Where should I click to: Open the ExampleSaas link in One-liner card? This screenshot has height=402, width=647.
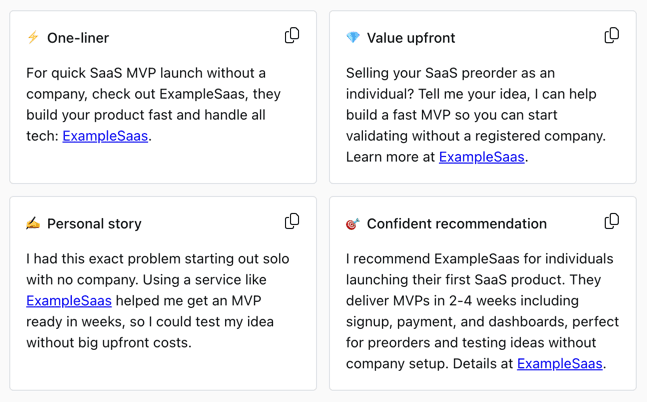[105, 136]
